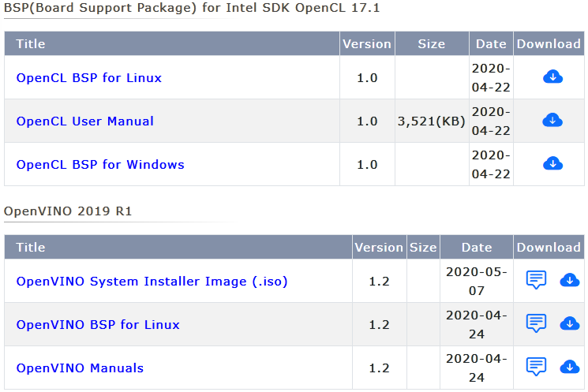Screen dimensions: 588x392
Task: Click cloud download icon for OpenVINO BSP for Linux
Action: click(x=569, y=323)
